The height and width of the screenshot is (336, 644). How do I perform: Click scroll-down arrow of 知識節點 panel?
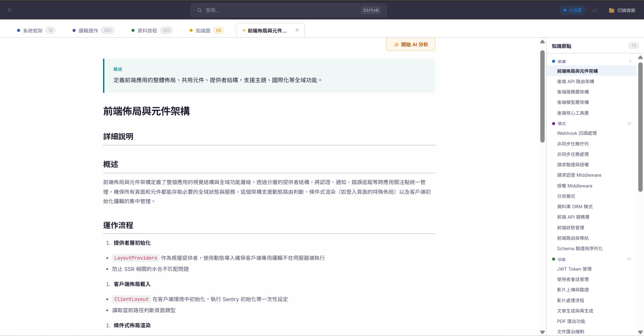(640, 332)
